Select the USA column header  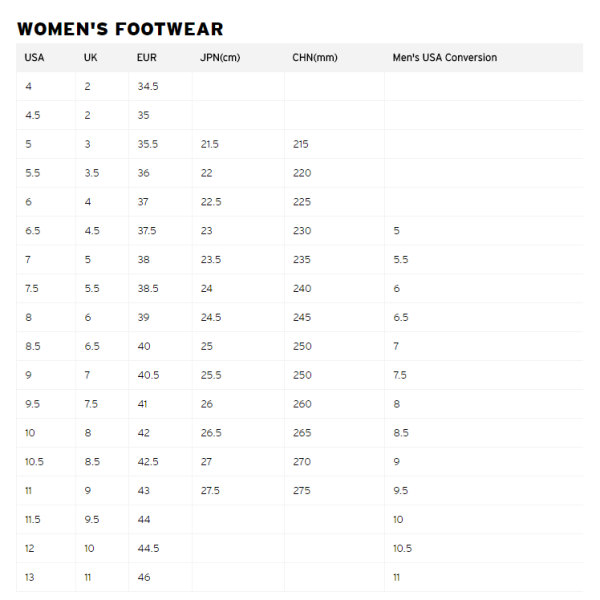[x=34, y=57]
